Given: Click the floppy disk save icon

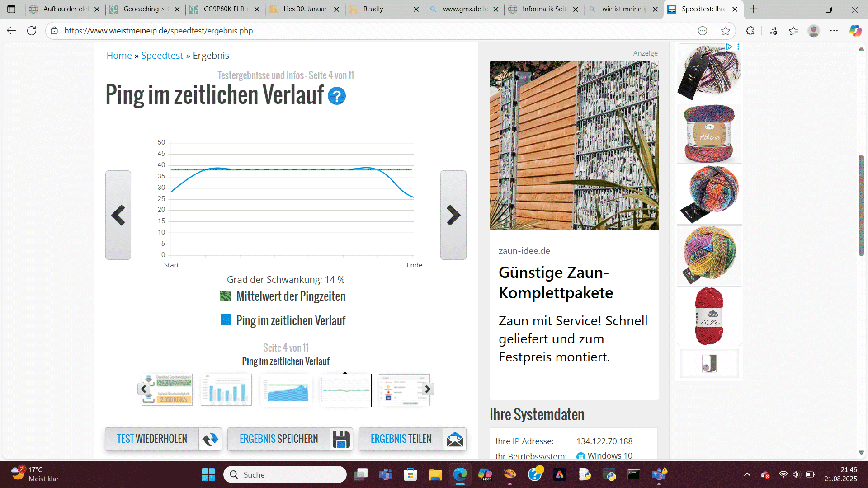Looking at the screenshot, I should (341, 439).
